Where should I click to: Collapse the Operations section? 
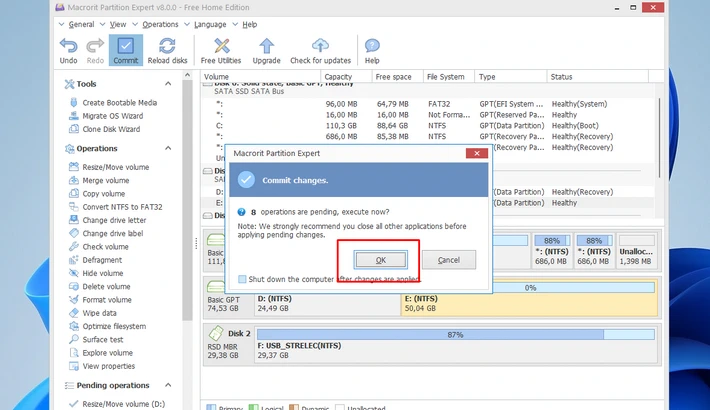[168, 148]
